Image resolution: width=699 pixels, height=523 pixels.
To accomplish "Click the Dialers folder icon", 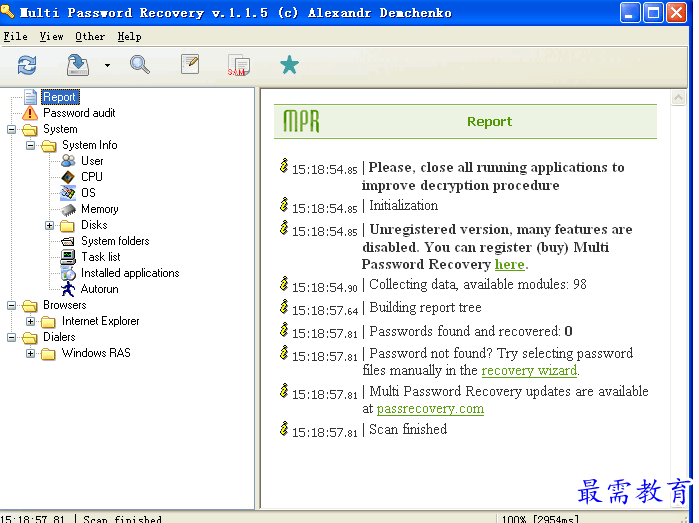I will 30,338.
